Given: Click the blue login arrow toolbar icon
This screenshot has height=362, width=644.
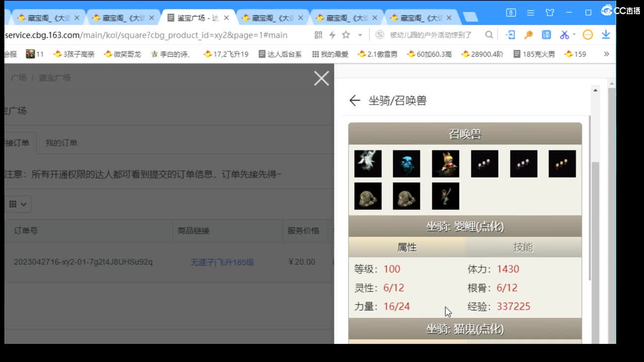Looking at the screenshot, I should [x=511, y=35].
